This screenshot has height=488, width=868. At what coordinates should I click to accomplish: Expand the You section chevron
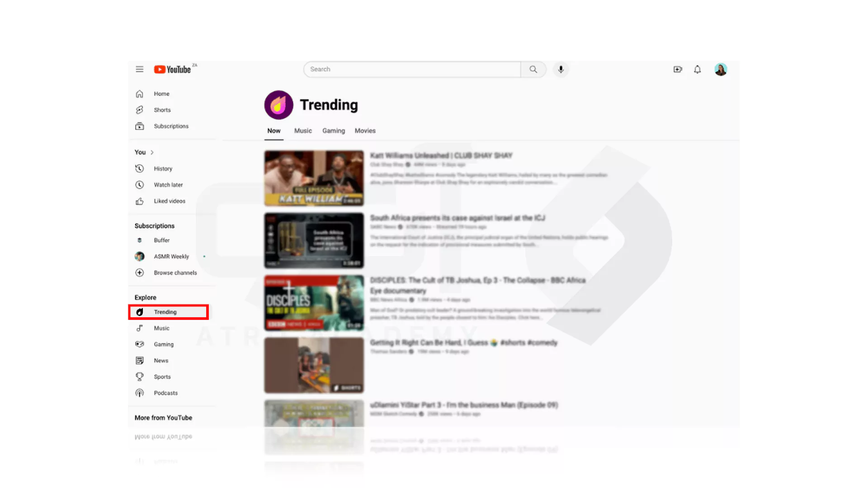tap(152, 152)
